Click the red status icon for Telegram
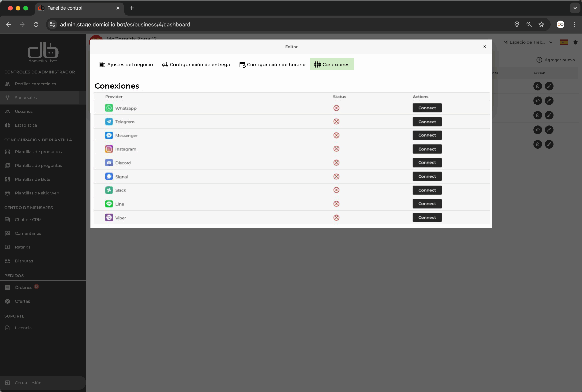 (x=336, y=122)
